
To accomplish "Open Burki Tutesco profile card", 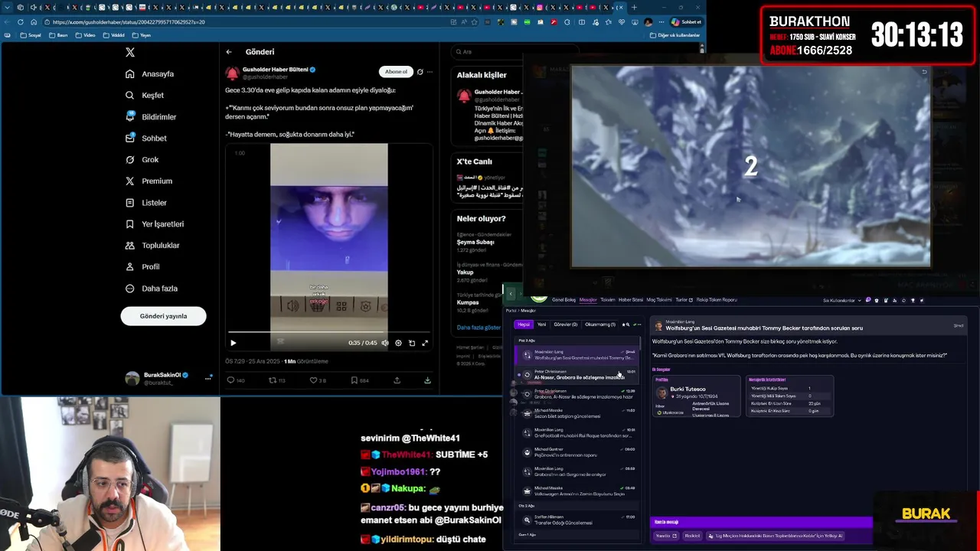I will coord(695,396).
